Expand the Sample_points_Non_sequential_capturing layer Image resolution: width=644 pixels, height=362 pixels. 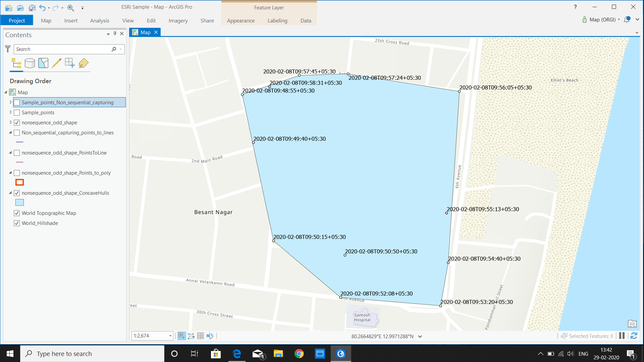11,103
